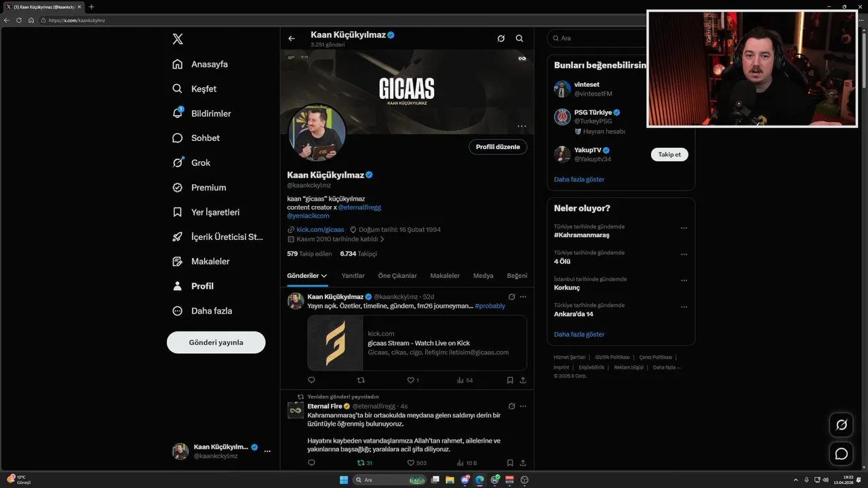The image size is (868, 488).
Task: Open options for 4 Ölü trend
Action: tap(684, 255)
